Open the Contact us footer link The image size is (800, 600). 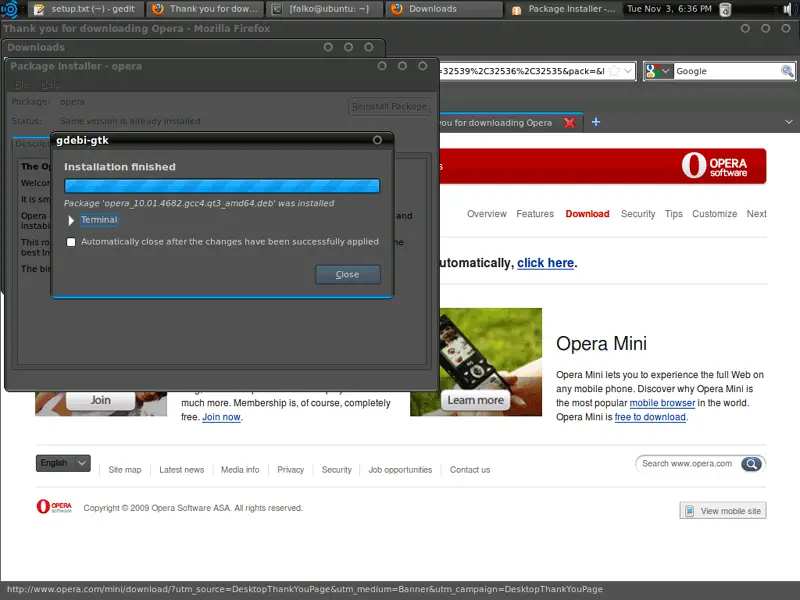point(470,470)
